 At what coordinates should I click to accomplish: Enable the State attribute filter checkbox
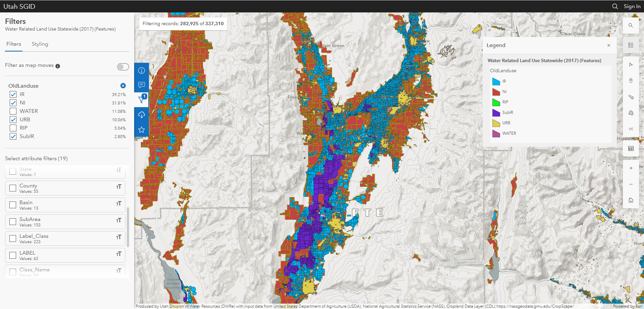13,171
